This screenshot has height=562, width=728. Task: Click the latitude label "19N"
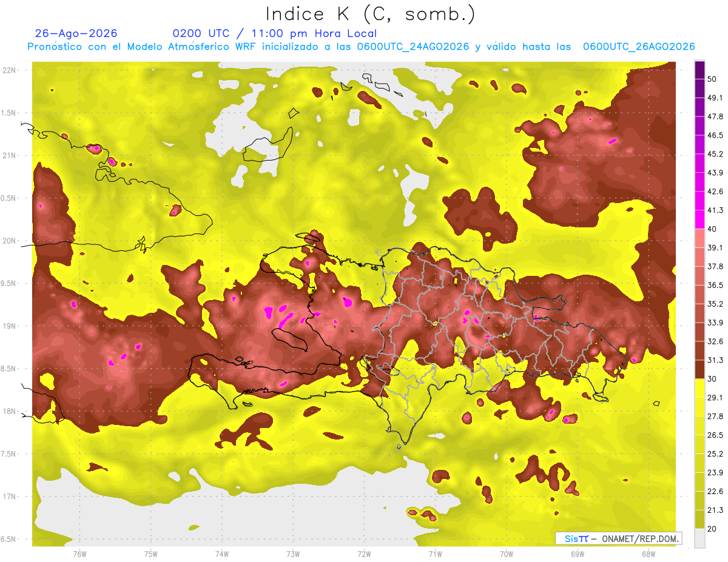click(9, 326)
